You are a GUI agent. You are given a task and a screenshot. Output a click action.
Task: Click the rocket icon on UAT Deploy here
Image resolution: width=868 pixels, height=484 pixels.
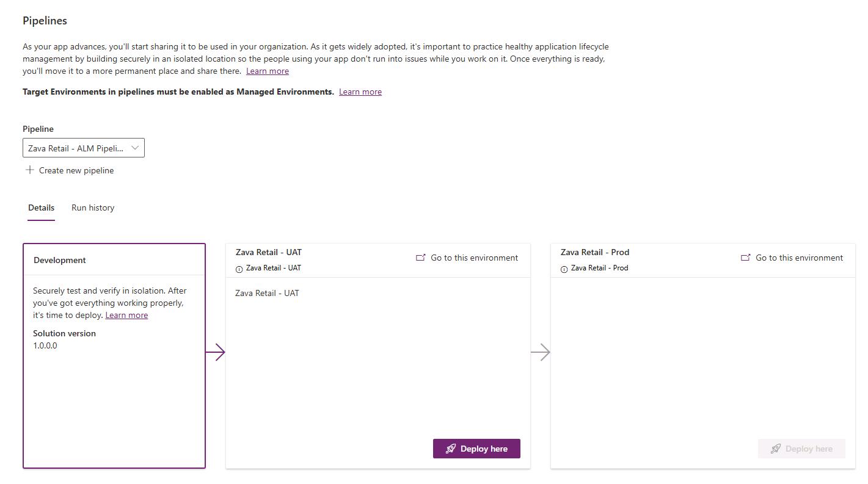coord(451,449)
